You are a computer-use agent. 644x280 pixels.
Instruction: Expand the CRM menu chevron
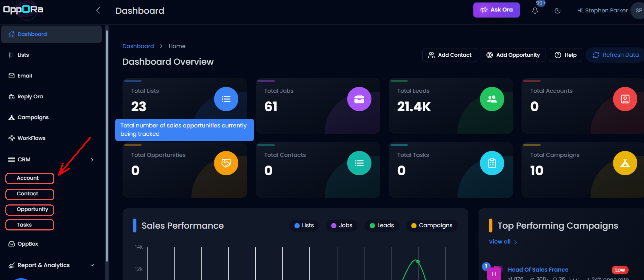click(x=92, y=160)
